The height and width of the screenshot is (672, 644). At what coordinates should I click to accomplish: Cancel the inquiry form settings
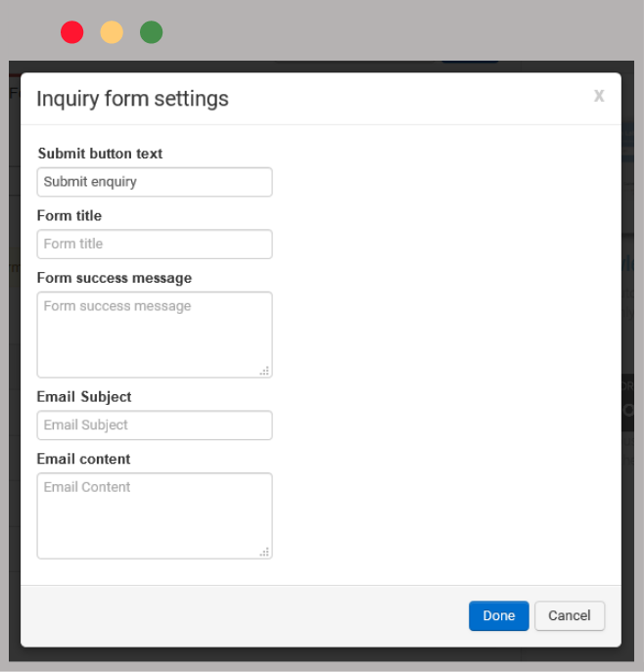570,616
